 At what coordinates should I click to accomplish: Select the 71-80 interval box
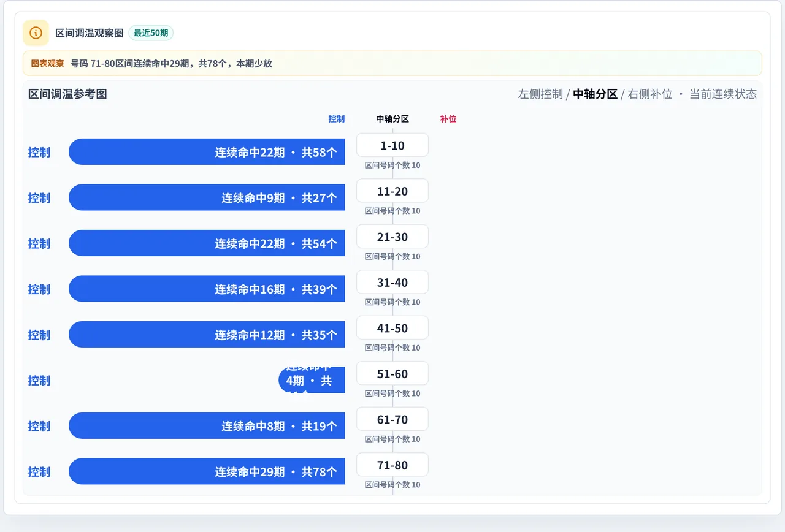[392, 465]
